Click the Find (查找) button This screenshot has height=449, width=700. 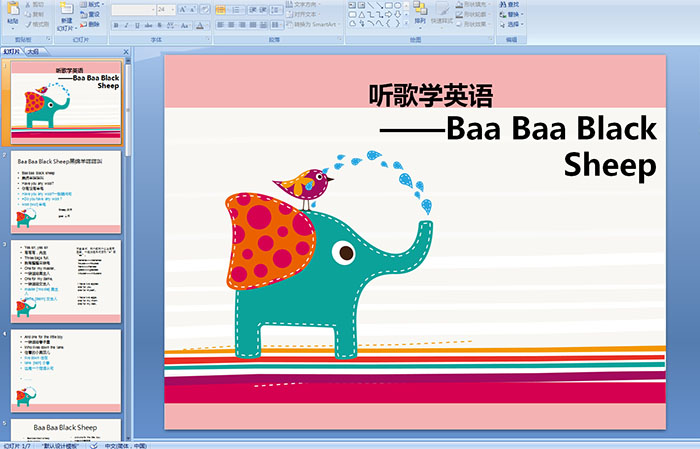(509, 4)
